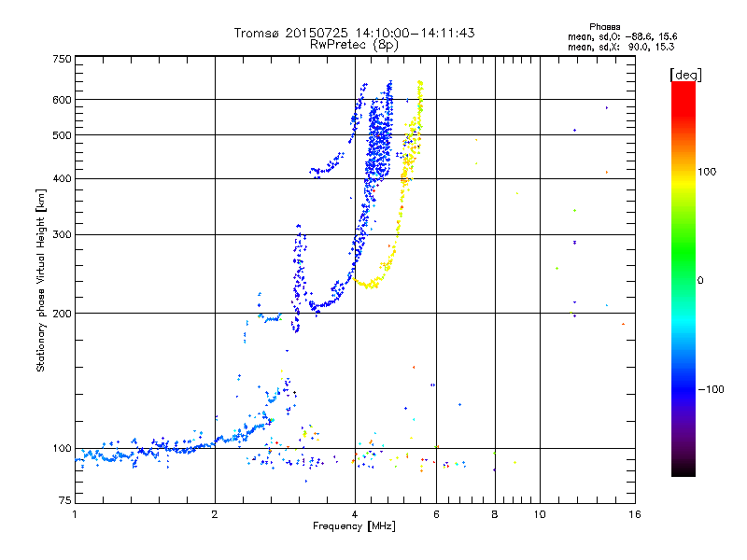The height and width of the screenshot is (560, 747).
Task: Click the x-axis tick label '2'
Action: coord(215,514)
